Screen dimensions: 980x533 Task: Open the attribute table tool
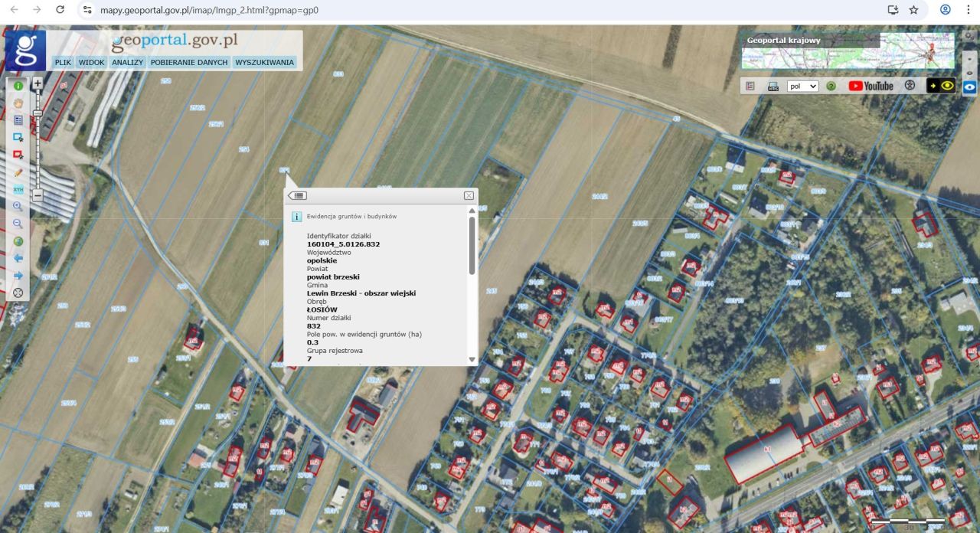(18, 120)
